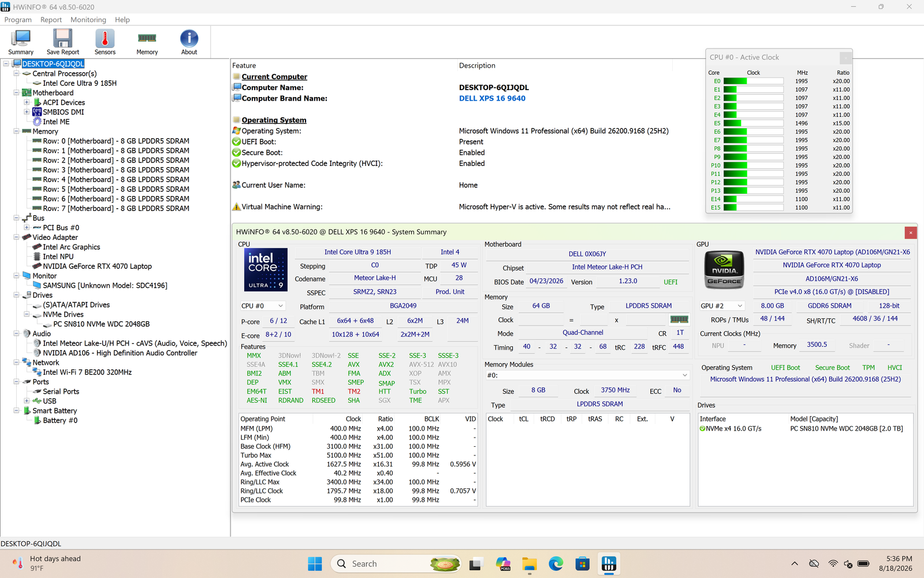
Task: Select the SAMSUNG monitor tree item
Action: coord(105,286)
